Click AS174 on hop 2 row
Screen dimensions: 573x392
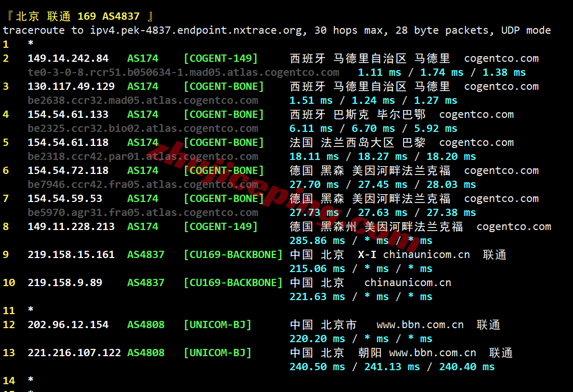(143, 59)
